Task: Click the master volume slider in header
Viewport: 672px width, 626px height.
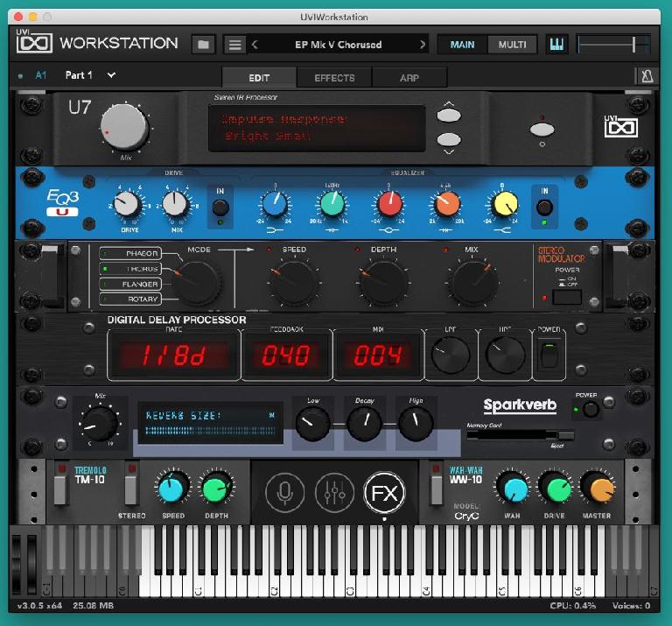Action: click(x=613, y=44)
